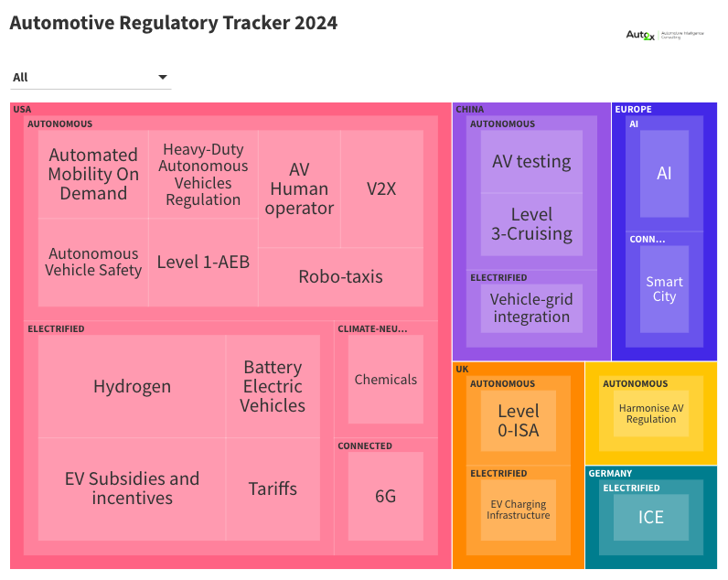This screenshot has height=580, width=728.
Task: Select the Harmonise AV Regulation tile
Action: click(650, 414)
